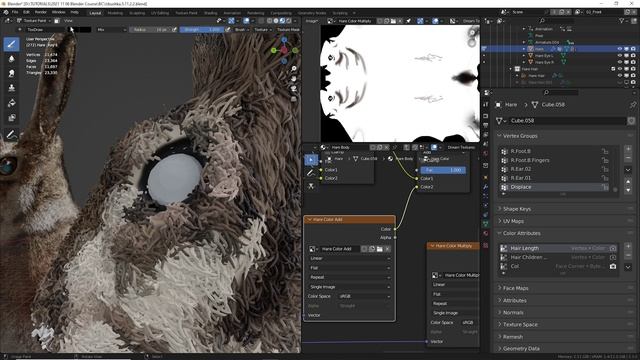Adjust the brush Radius slider
640x360 pixels.
[150, 29]
